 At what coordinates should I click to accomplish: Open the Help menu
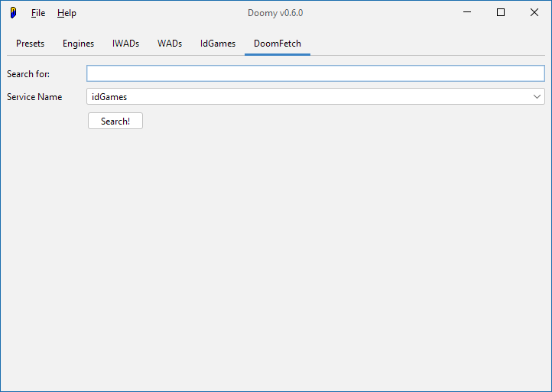(67, 13)
